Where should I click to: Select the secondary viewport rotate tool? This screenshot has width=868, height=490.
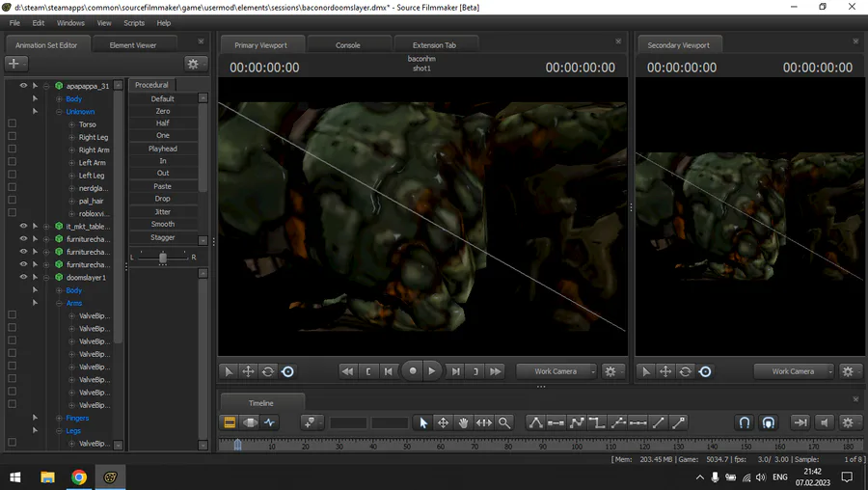pyautogui.click(x=686, y=371)
